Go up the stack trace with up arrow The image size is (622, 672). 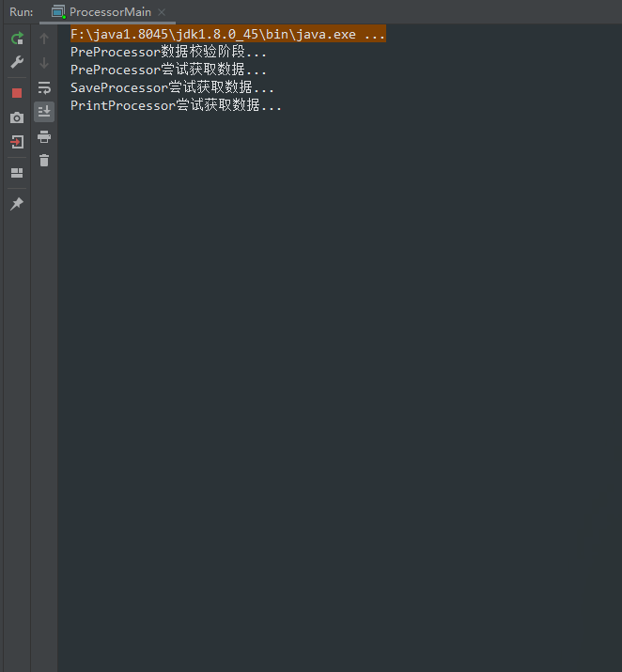tap(44, 39)
